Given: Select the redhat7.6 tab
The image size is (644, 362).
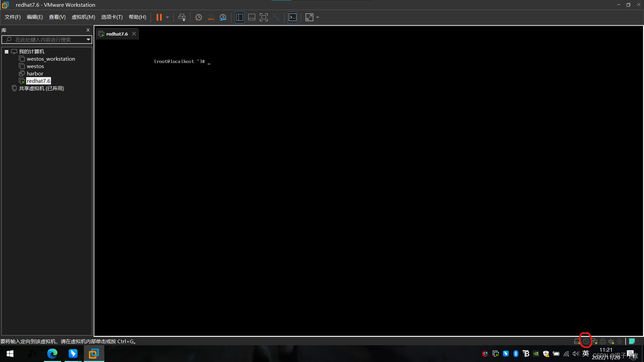Looking at the screenshot, I should [117, 34].
